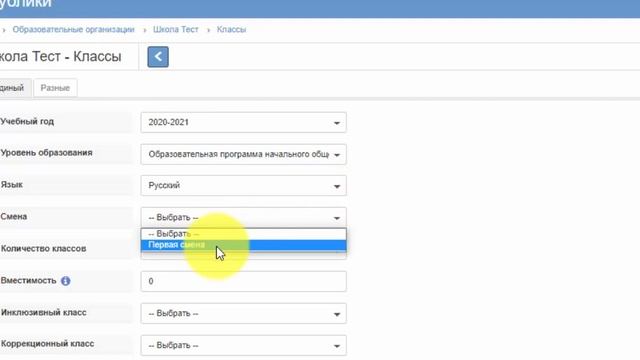Click the blue back arrow button
The width and height of the screenshot is (640, 360).
coord(158,57)
